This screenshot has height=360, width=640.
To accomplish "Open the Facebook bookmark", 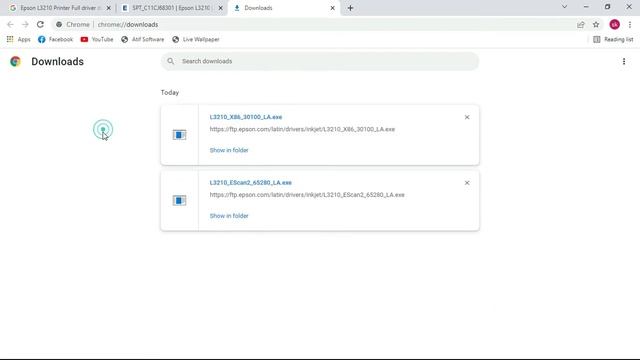I will (56, 40).
